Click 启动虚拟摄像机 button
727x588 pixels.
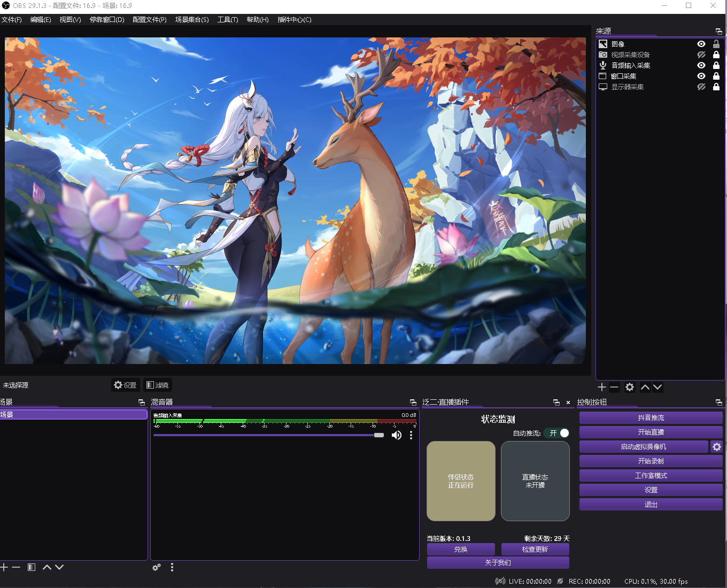[x=644, y=447]
